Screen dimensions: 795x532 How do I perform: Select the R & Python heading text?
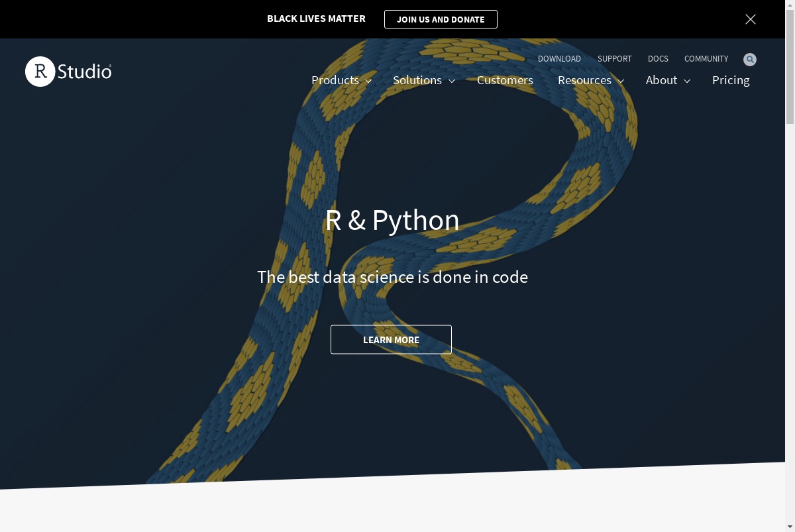[x=392, y=221]
